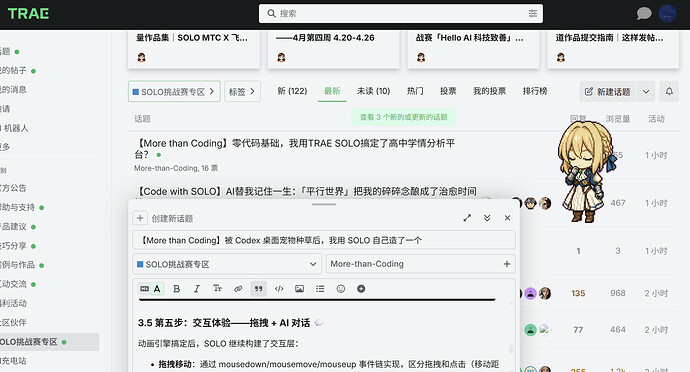
Task: Switch to 最新 tab
Action: click(332, 91)
